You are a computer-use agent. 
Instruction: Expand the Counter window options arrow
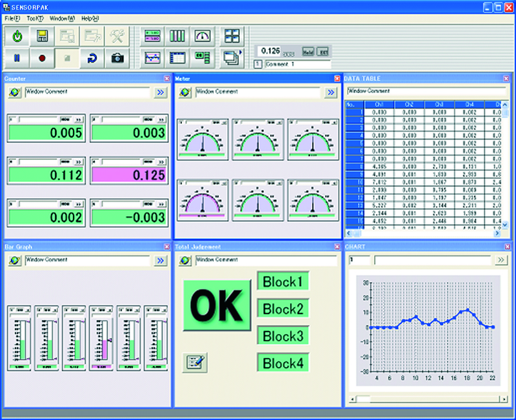pos(161,92)
